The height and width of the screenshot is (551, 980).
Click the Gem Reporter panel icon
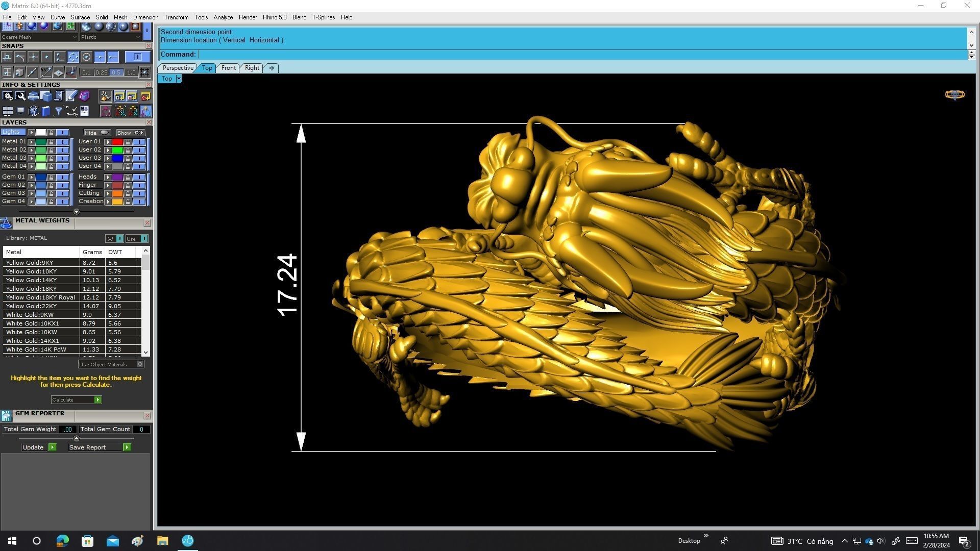(x=6, y=416)
